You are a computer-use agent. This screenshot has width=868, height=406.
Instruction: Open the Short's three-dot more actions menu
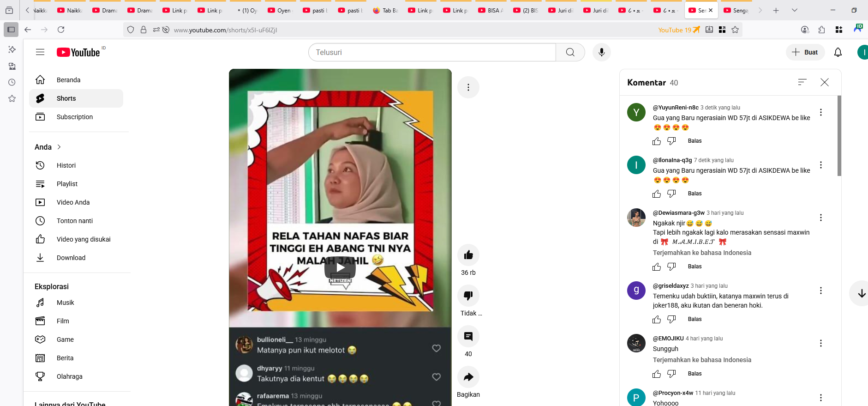[x=468, y=87]
